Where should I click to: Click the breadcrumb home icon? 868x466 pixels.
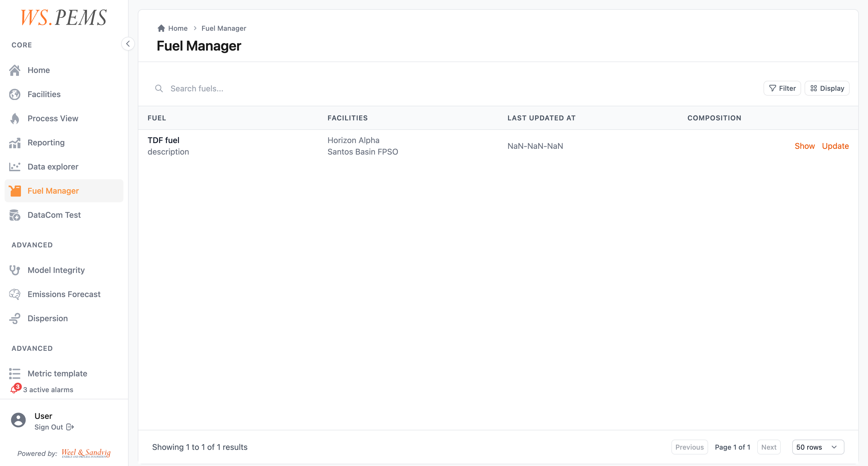(x=161, y=28)
